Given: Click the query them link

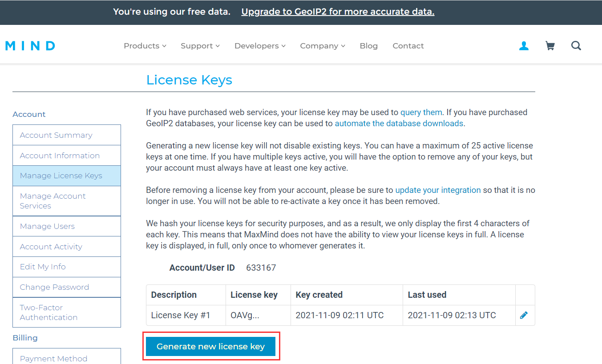Looking at the screenshot, I should tap(421, 112).
